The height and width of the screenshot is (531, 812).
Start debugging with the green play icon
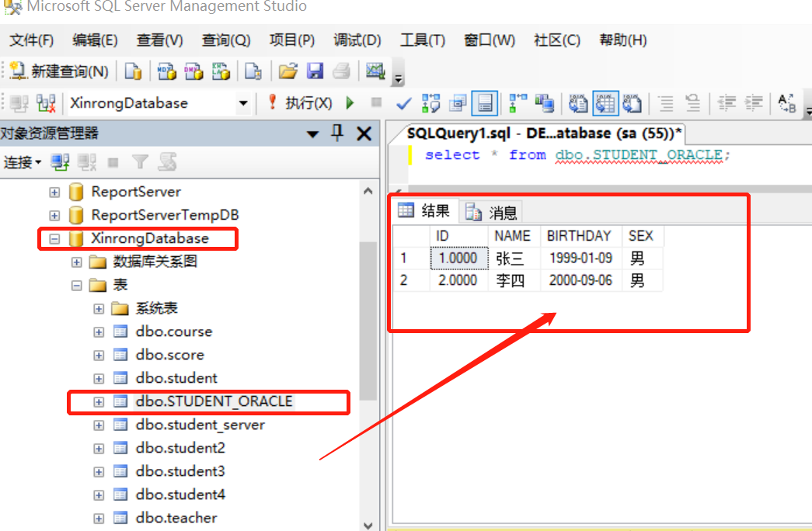click(x=350, y=103)
